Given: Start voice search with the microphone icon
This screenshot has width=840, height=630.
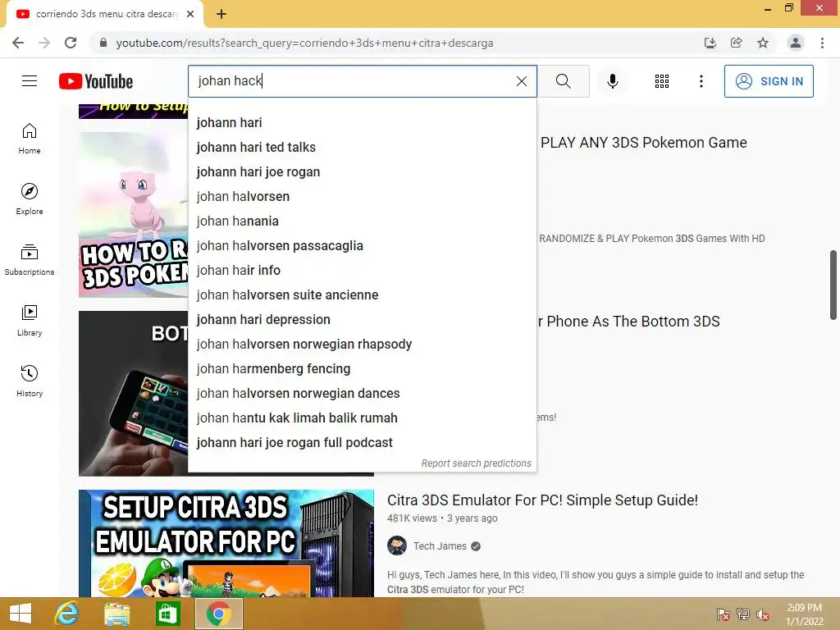Looking at the screenshot, I should (x=613, y=81).
